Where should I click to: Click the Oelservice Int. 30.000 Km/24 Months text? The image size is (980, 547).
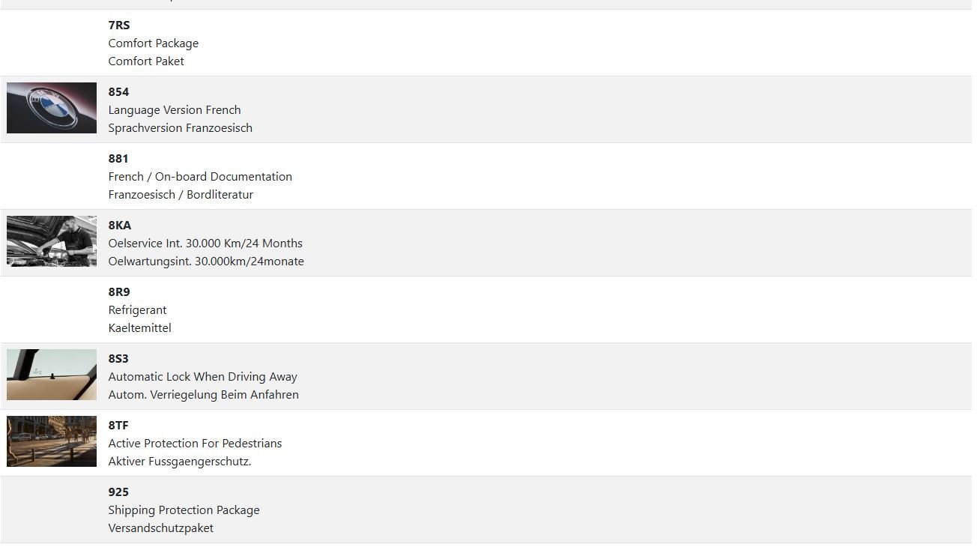click(x=205, y=244)
